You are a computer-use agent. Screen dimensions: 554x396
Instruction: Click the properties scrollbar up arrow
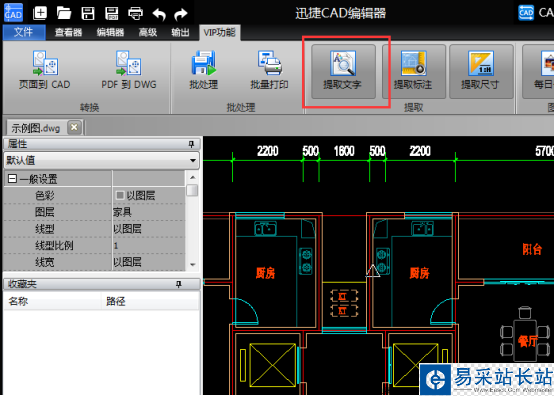coord(193,177)
